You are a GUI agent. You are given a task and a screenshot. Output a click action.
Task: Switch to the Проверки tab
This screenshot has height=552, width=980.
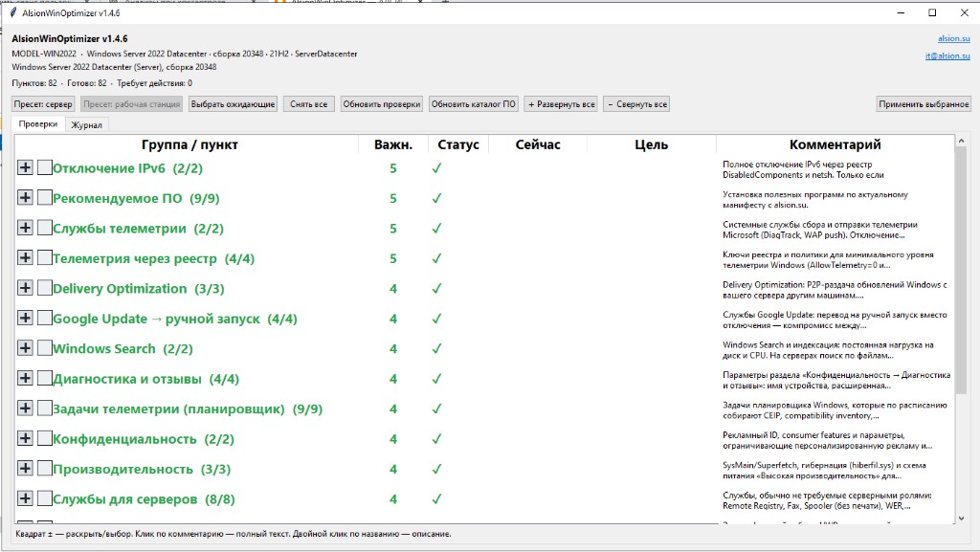click(38, 123)
